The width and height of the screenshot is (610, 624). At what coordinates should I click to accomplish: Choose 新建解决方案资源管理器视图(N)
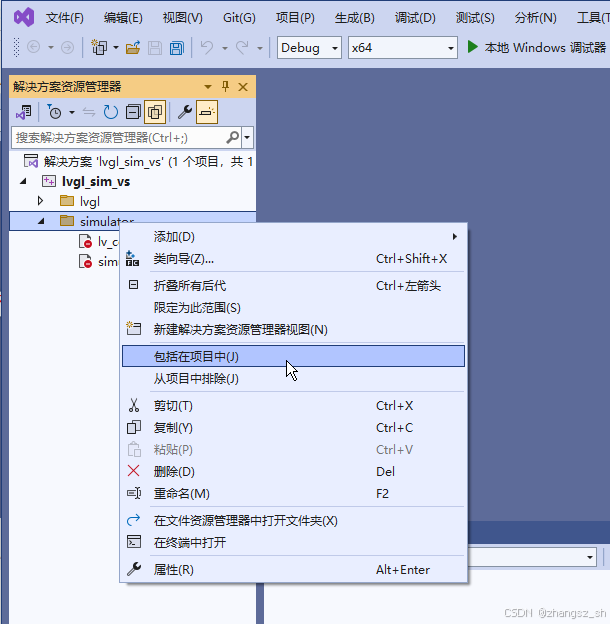coord(293,330)
